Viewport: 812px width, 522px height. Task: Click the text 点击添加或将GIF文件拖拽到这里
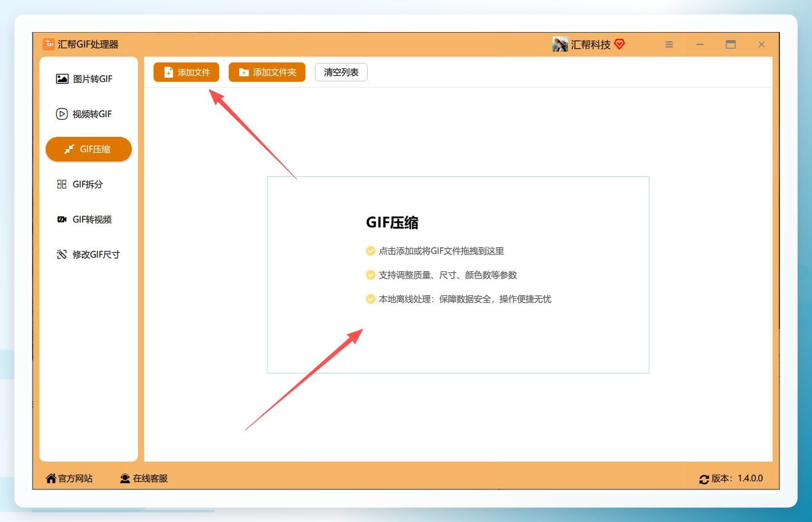tap(441, 251)
